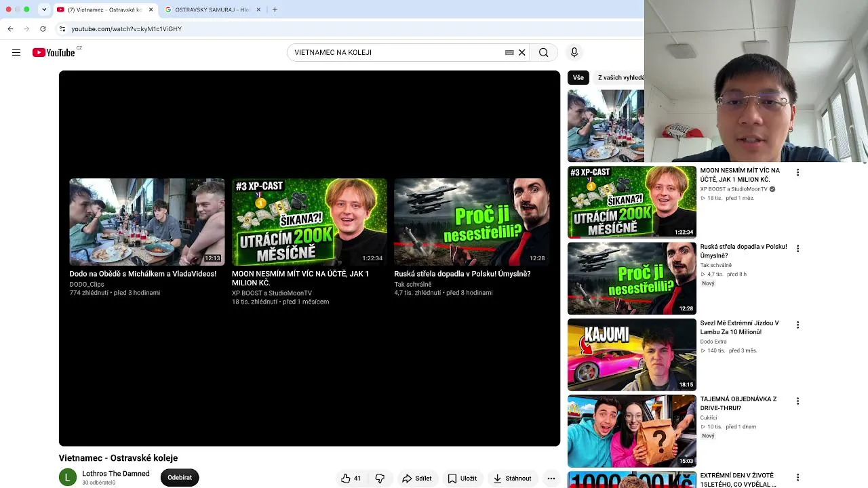Open sidebar title Svezl Mě Extrémní Jízdou V Lambu
The height and width of the screenshot is (488, 868).
pyautogui.click(x=740, y=327)
